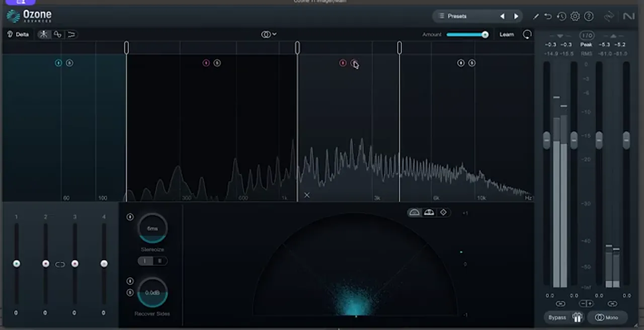This screenshot has width=644, height=330.
Task: Click the Peak meter label
Action: pyautogui.click(x=586, y=45)
